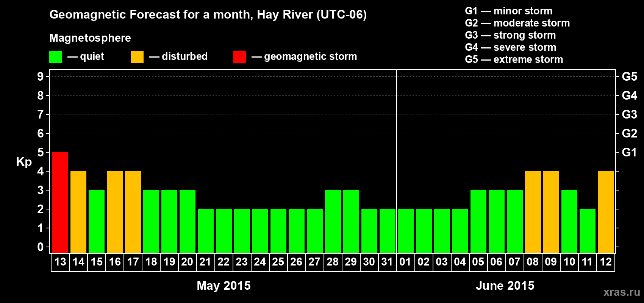Select the orange bar for June 08
Viewport: 644px width, 303px height.
533,212
